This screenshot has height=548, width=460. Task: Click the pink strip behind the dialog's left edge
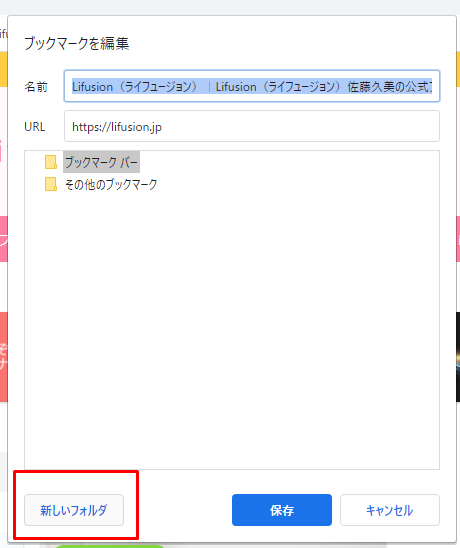pos(3,239)
